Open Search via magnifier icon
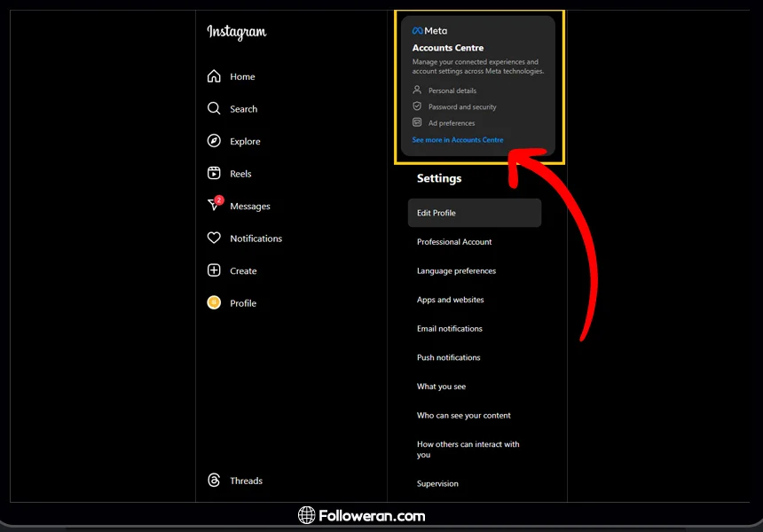This screenshot has width=763, height=532. (214, 109)
